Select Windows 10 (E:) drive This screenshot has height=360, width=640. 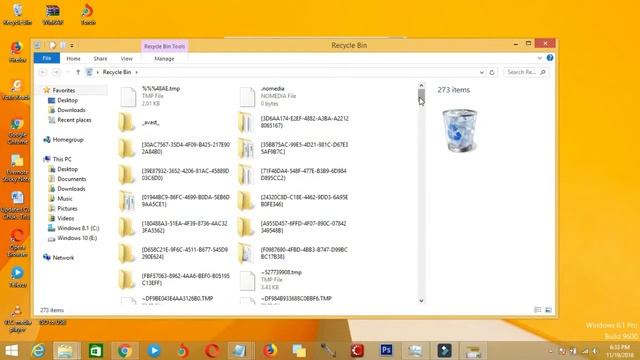77,238
